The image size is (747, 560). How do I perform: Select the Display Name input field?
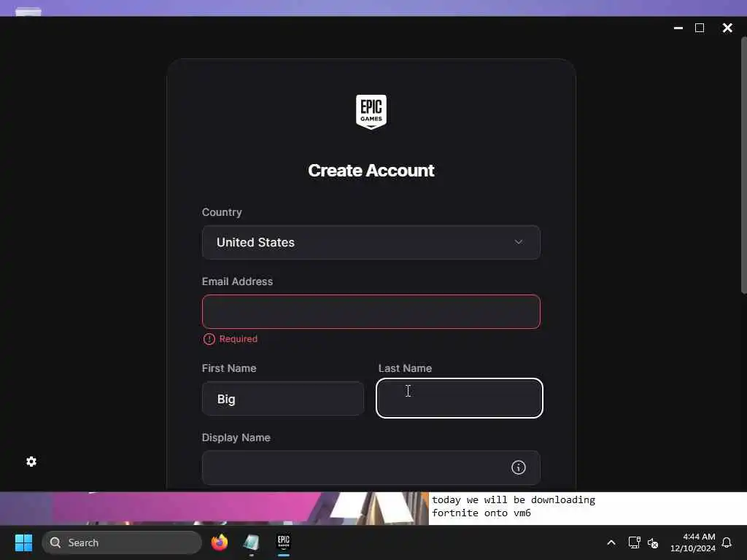(371, 467)
